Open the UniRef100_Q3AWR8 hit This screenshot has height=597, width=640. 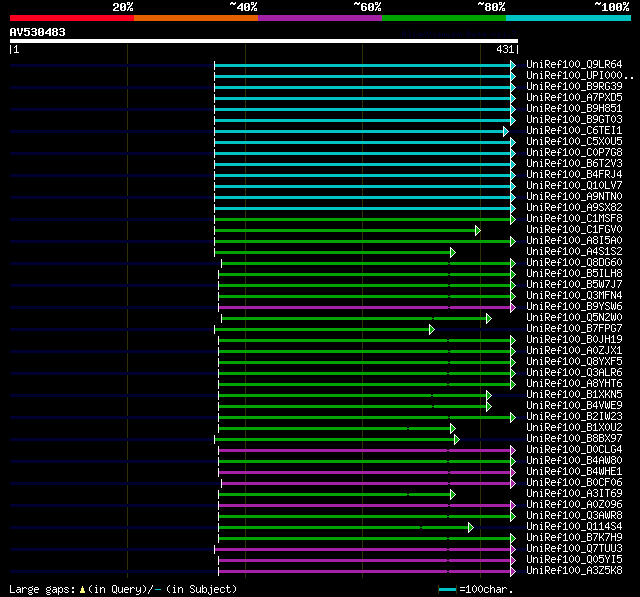click(574, 516)
